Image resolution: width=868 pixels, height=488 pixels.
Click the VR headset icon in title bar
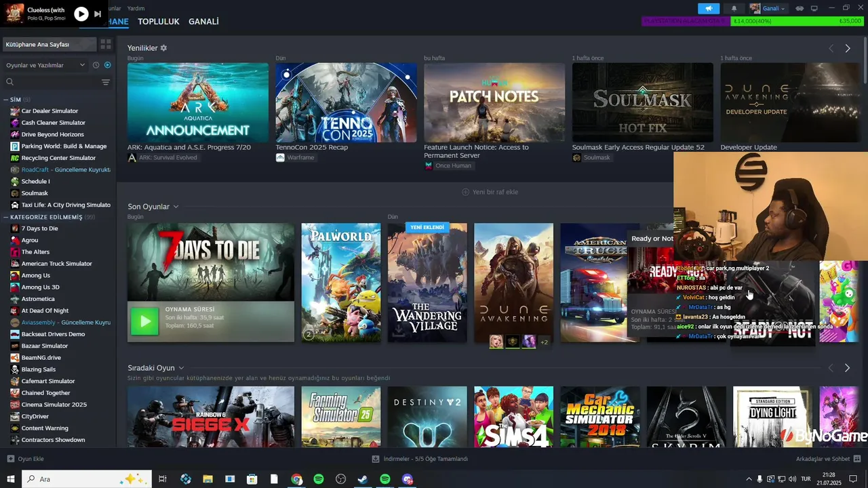800,9
